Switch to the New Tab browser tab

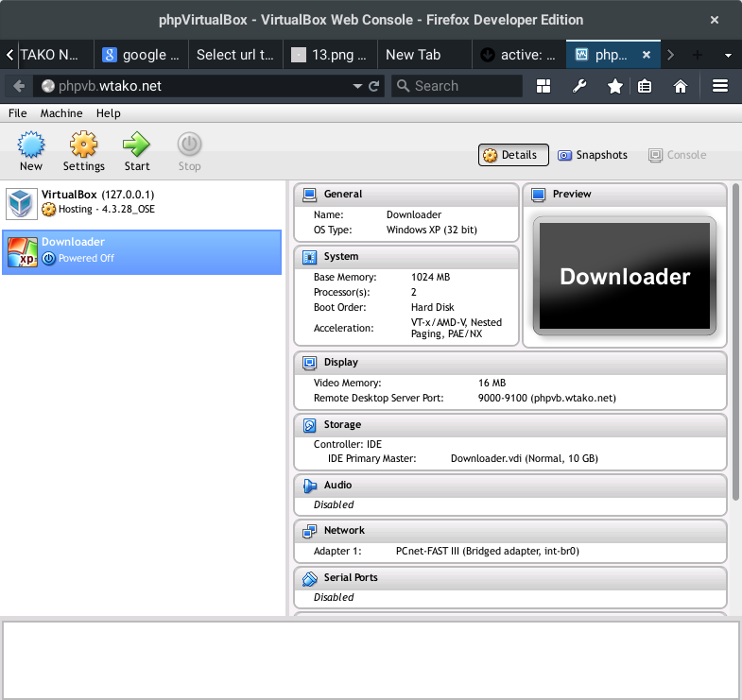424,55
